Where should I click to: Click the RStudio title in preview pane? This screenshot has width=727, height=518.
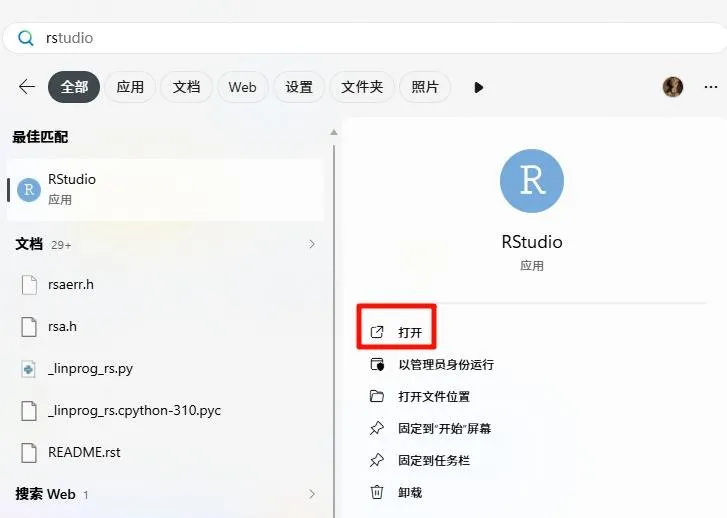coord(532,242)
